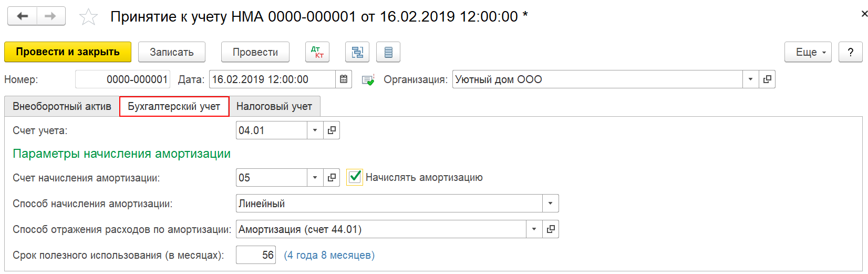Toggle Начислять амортизацию checkbox
The image size is (868, 274).
tap(355, 177)
